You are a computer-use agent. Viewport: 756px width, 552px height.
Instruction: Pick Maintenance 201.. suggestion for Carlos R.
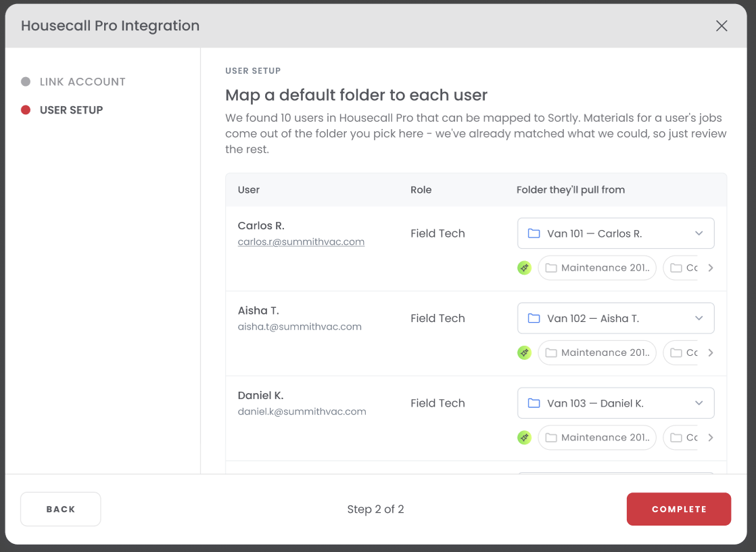click(597, 268)
